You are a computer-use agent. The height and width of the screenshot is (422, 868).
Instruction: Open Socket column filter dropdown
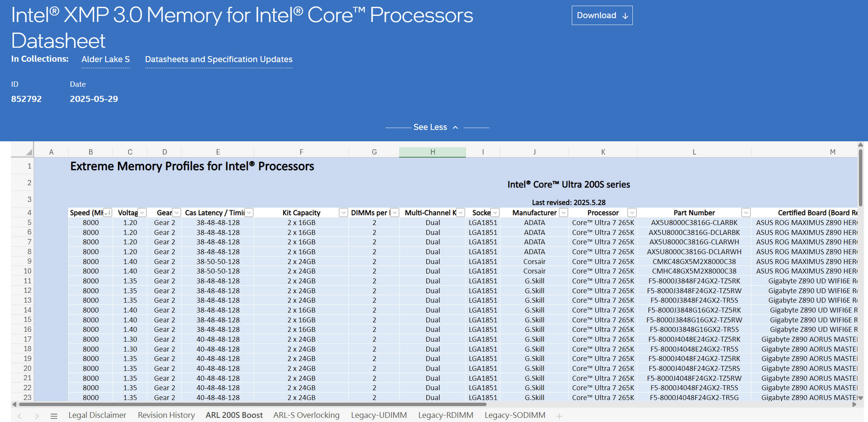coord(495,213)
